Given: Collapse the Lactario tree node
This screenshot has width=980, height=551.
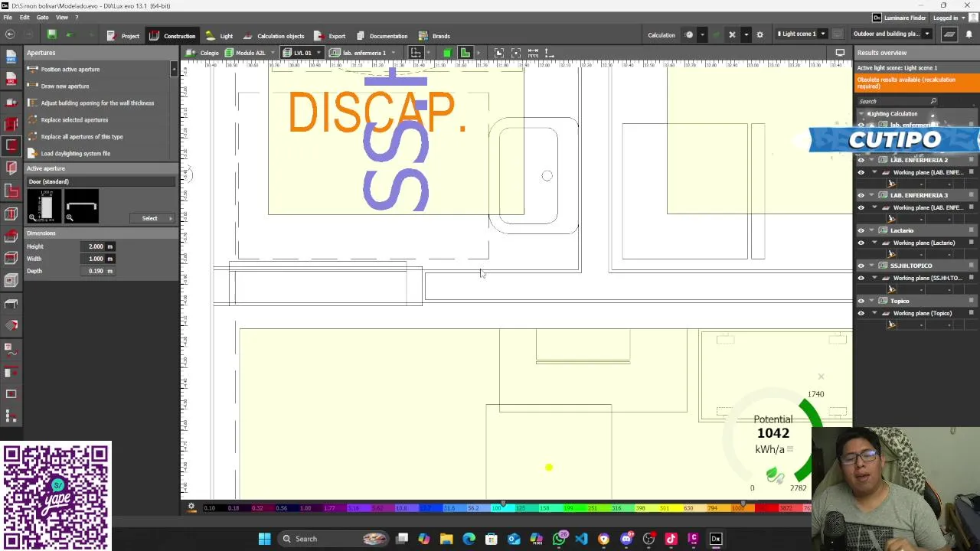Looking at the screenshot, I should point(872,230).
